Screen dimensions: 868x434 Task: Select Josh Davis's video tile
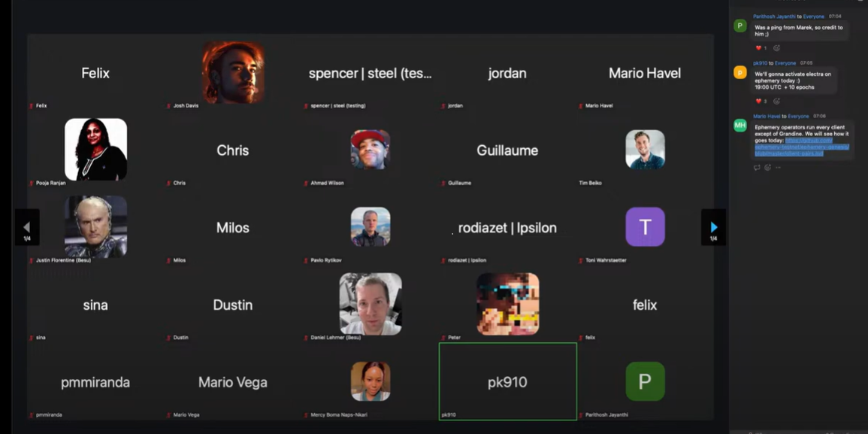(x=232, y=72)
